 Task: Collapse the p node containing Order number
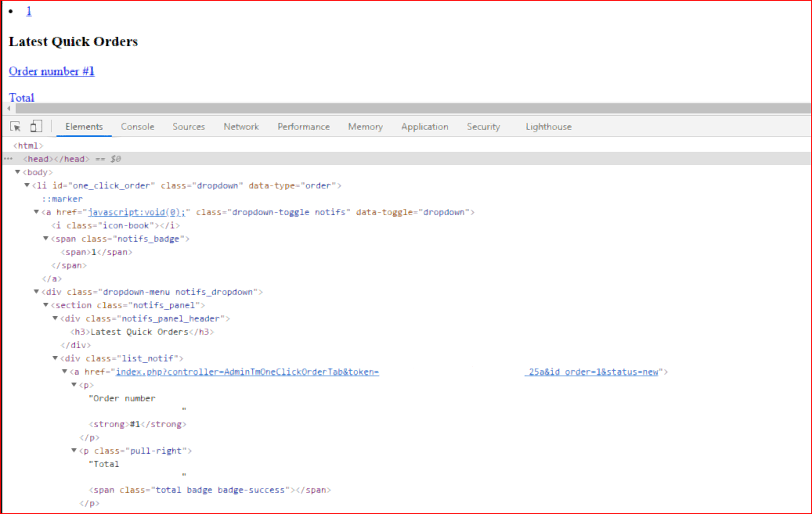pyautogui.click(x=74, y=385)
